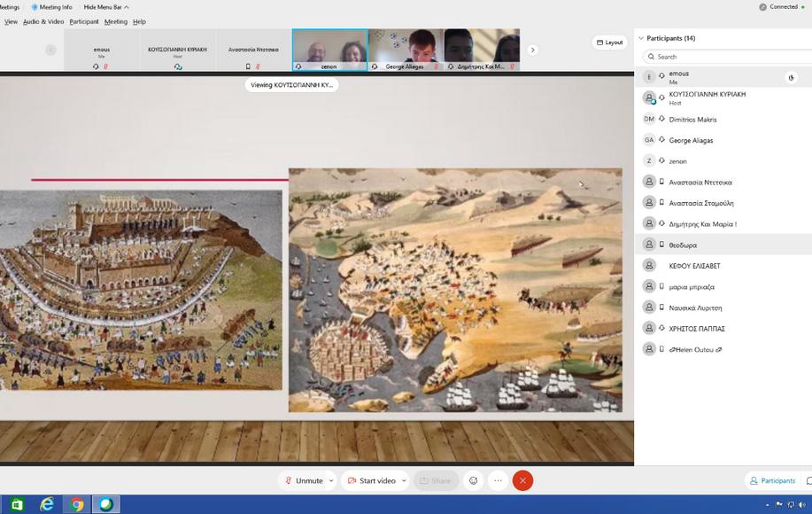Click the magnifier icon in participant search
812x514 pixels.
pos(651,57)
